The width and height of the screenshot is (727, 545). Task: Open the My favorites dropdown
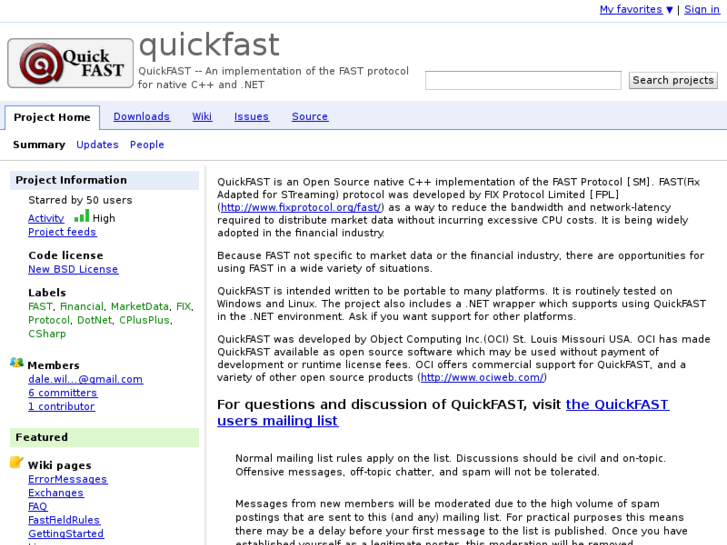(x=636, y=9)
